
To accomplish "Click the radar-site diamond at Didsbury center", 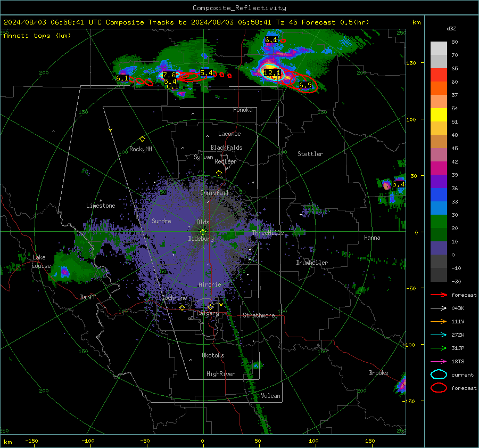I will tap(203, 232).
